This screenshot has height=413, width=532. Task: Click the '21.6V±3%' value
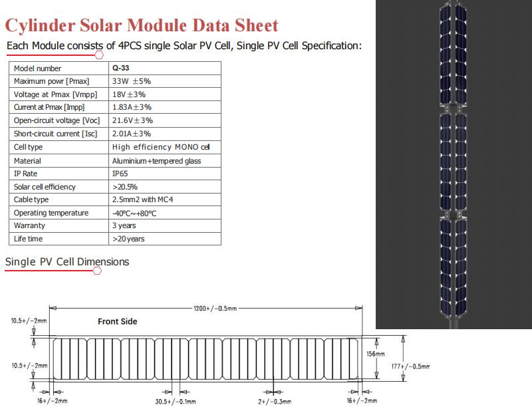[x=132, y=120]
